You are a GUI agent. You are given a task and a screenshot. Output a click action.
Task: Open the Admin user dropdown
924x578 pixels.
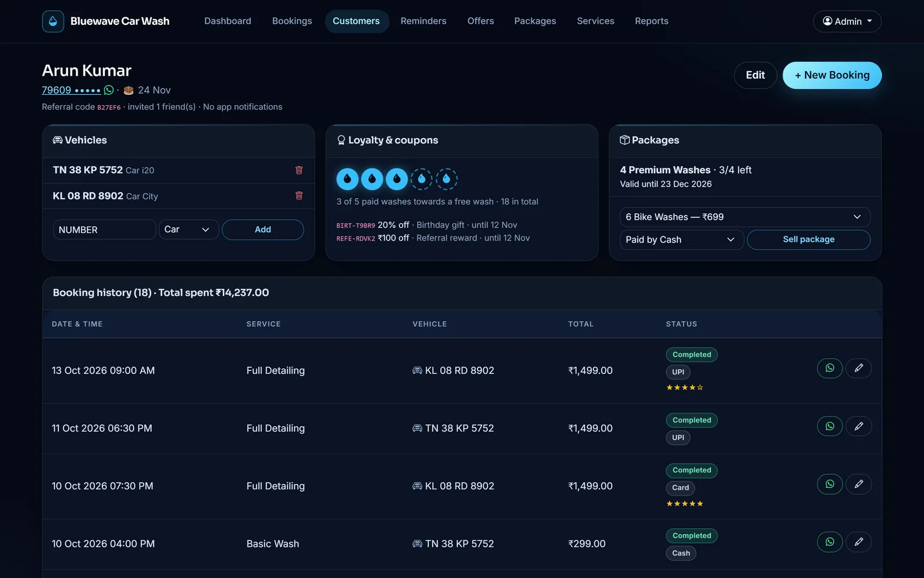847,21
